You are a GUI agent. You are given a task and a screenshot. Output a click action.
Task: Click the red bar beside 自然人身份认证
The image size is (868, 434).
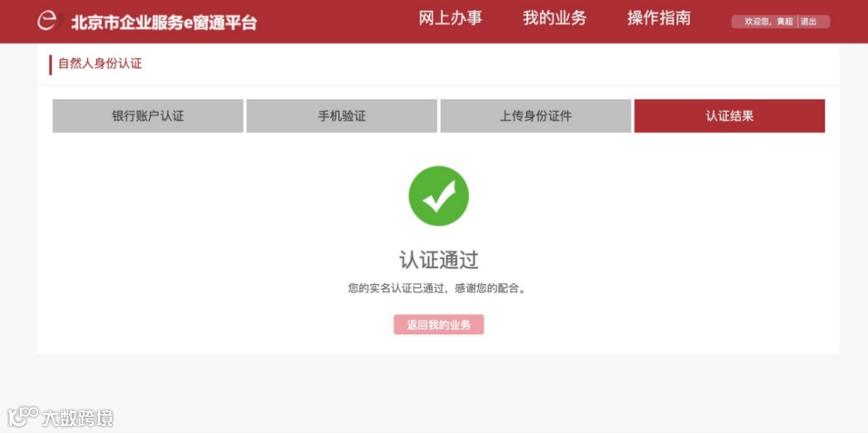(x=50, y=64)
